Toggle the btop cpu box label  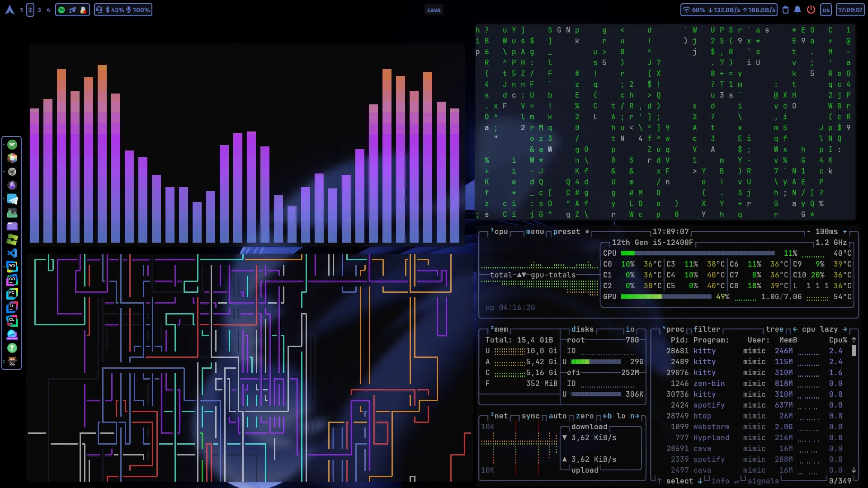point(499,232)
